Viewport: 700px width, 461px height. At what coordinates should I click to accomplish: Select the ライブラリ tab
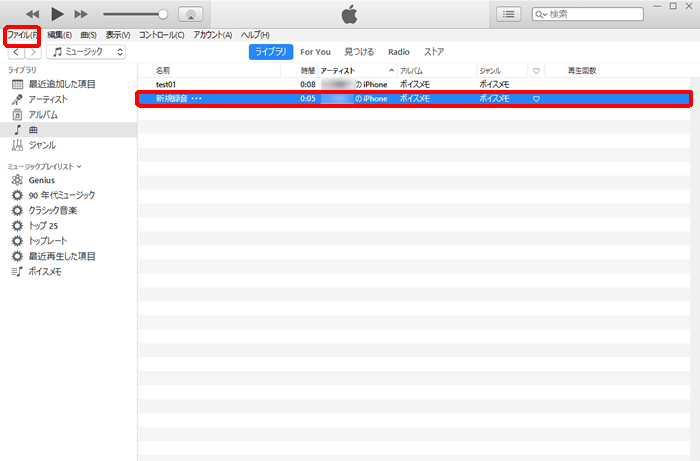pyautogui.click(x=271, y=52)
